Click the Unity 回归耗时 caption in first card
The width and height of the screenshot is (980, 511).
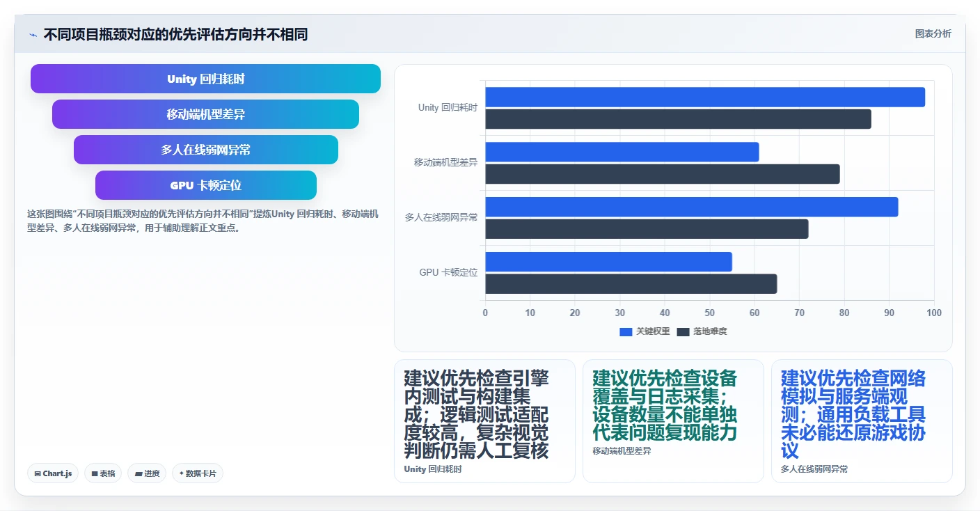[x=432, y=469]
